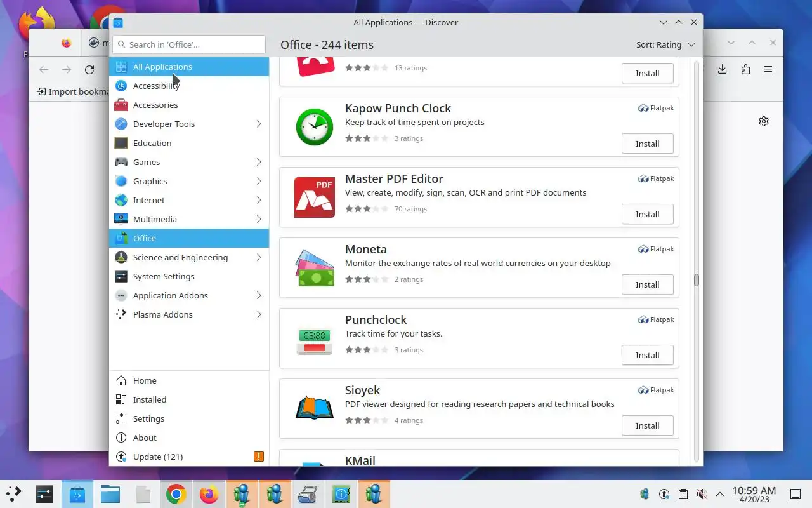Click Firefox downloads arrow icon
812x508 pixels.
(722, 69)
